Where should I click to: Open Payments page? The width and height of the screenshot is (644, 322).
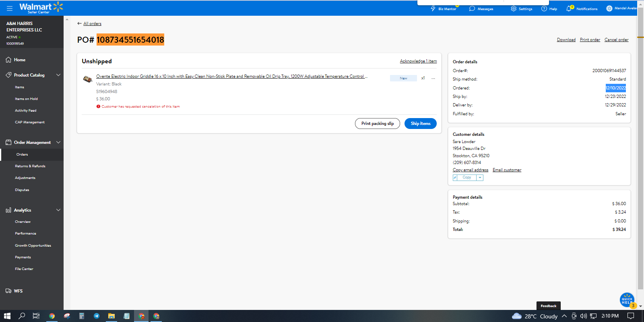[23, 257]
